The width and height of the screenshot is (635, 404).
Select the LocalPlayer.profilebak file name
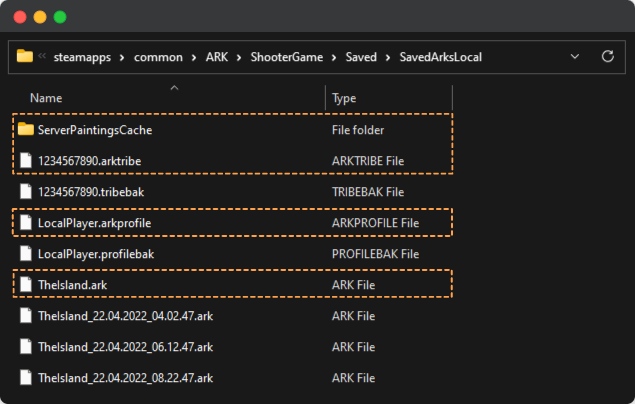(x=96, y=254)
